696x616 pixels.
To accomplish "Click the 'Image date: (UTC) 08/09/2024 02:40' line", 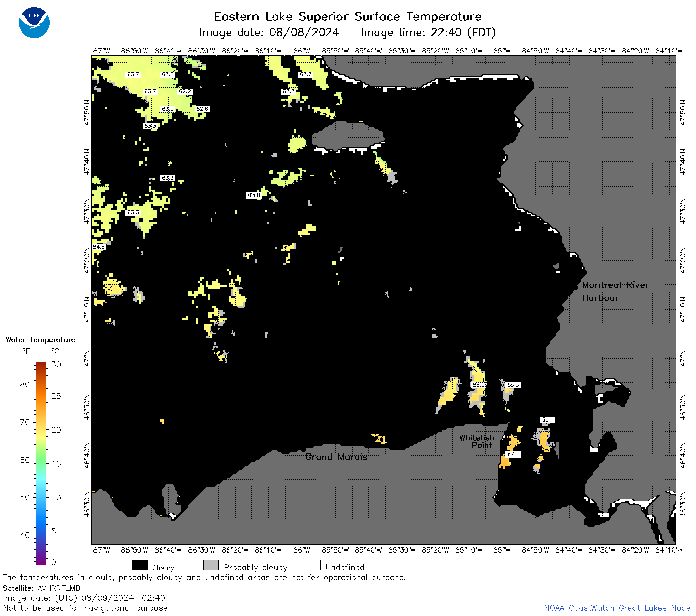I will pos(84,598).
